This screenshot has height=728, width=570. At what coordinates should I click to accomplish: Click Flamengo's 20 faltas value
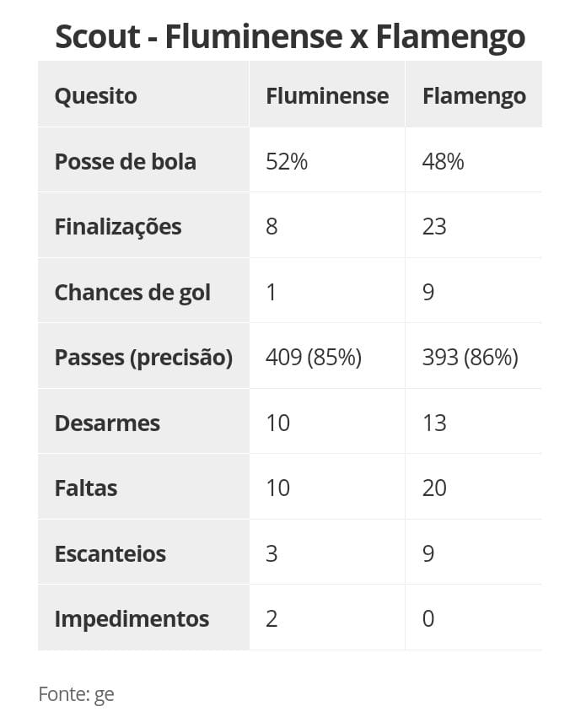coord(434,488)
